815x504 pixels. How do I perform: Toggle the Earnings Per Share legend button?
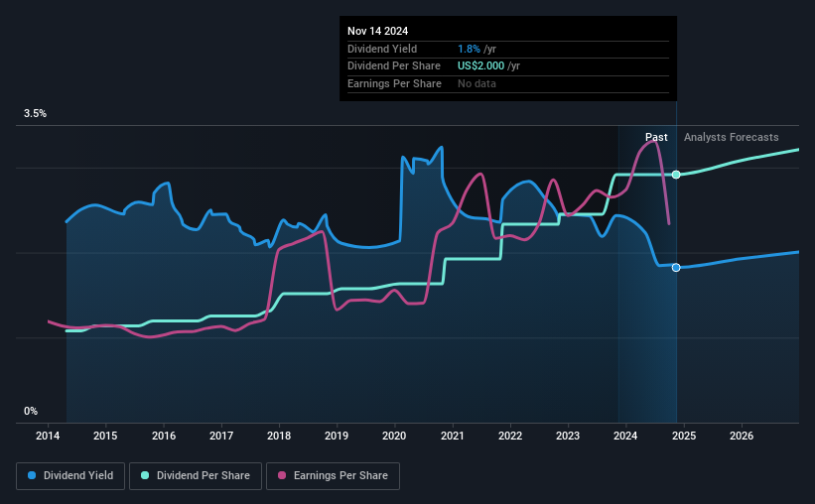pyautogui.click(x=333, y=476)
